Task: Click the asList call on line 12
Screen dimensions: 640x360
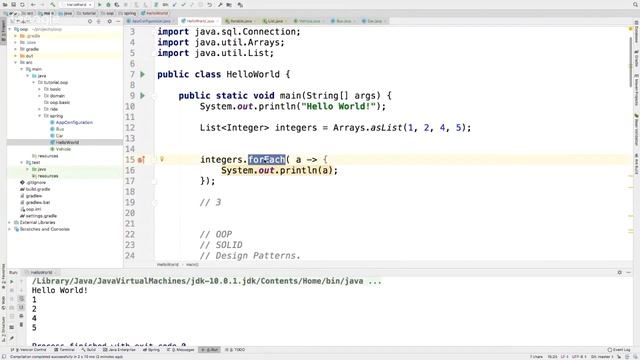Action: pos(386,128)
